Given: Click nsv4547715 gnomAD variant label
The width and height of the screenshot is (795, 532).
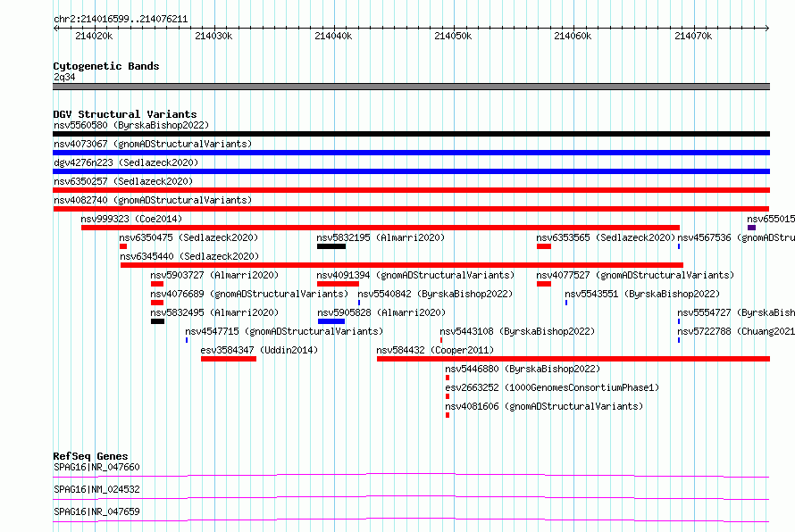Looking at the screenshot, I should 284,331.
